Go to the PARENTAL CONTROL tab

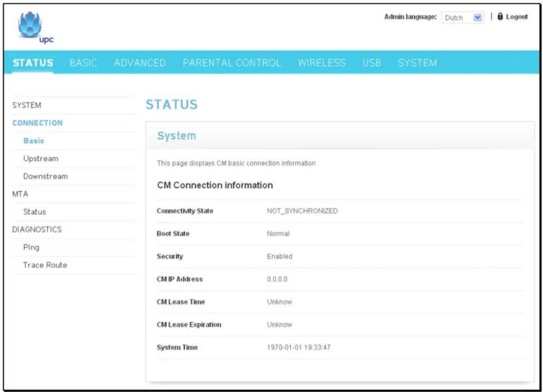(232, 63)
